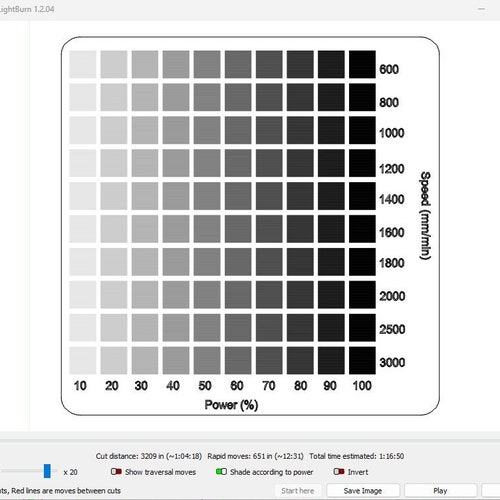Click the Speed (mm/min) axis label

pyautogui.click(x=425, y=216)
